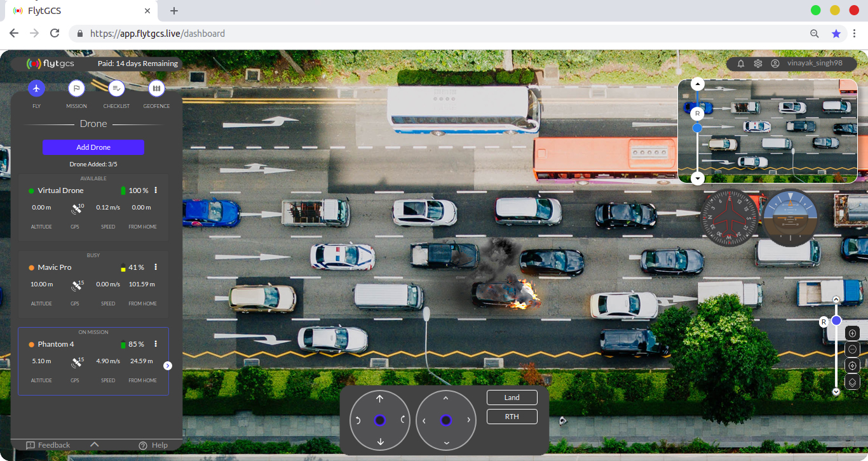The width and height of the screenshot is (868, 461).
Task: Click the recenter location button
Action: (x=853, y=366)
